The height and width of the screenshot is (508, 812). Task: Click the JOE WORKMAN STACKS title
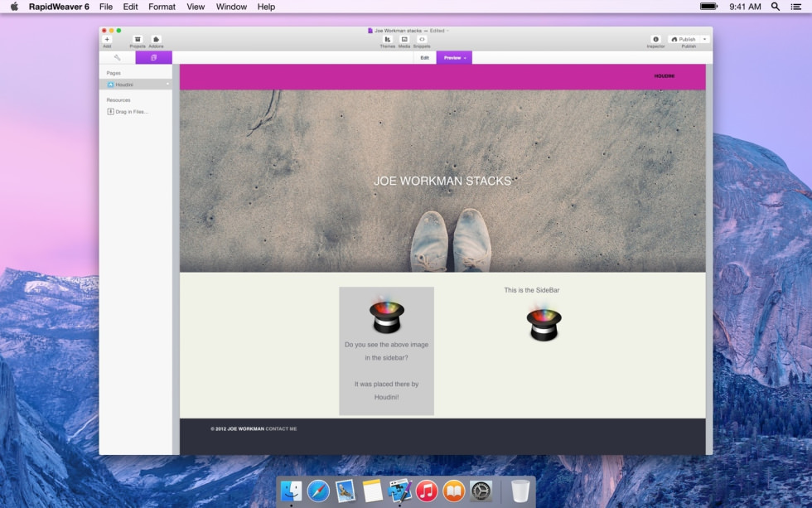[x=442, y=181]
